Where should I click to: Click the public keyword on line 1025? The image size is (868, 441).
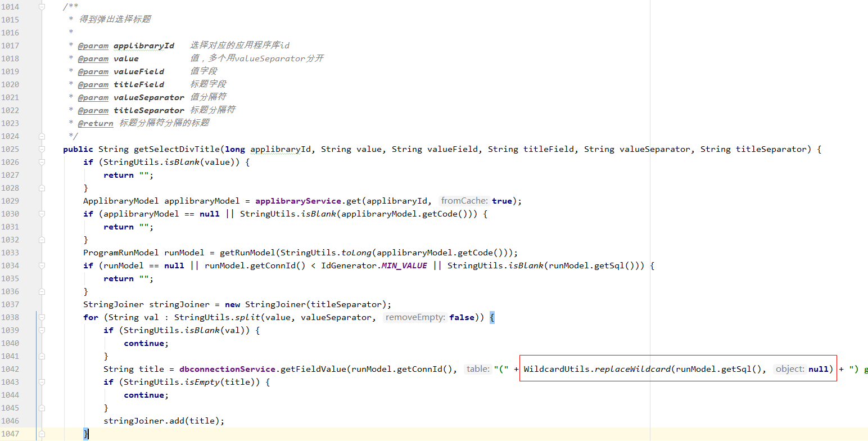tap(78, 149)
